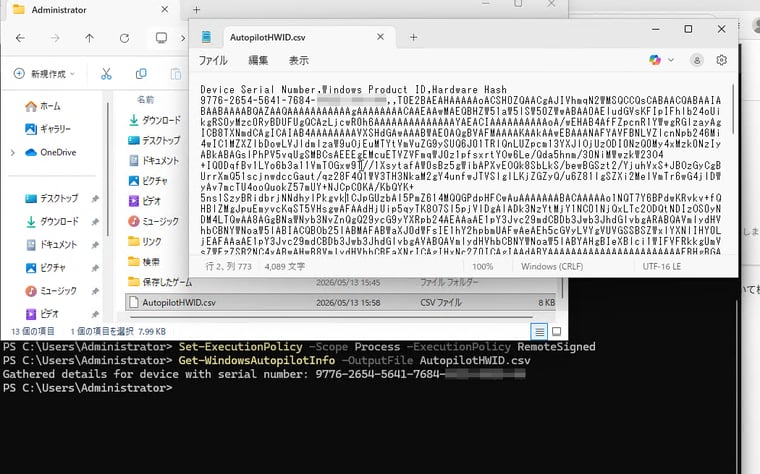Select OneDrive in the navigation pane
760x474 pixels.
point(51,153)
